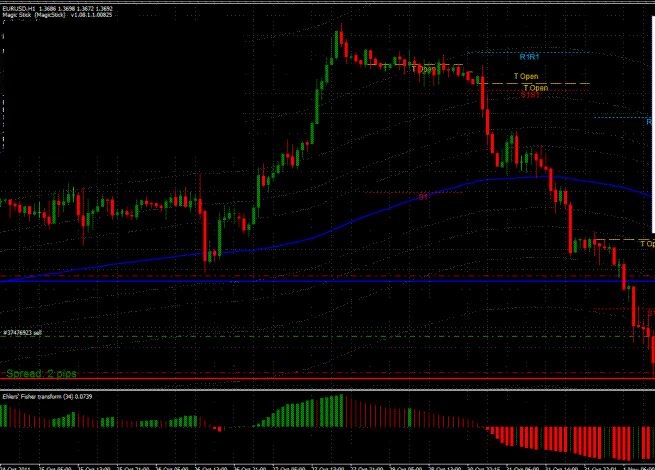This screenshot has width=655, height=470.
Task: Click the green Spread: 2 pips text
Action: [x=41, y=373]
